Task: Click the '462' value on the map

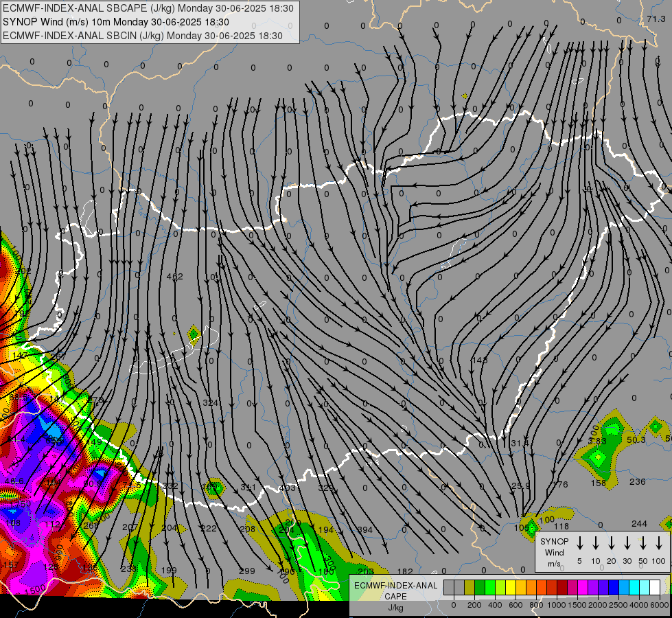Action: point(174,277)
